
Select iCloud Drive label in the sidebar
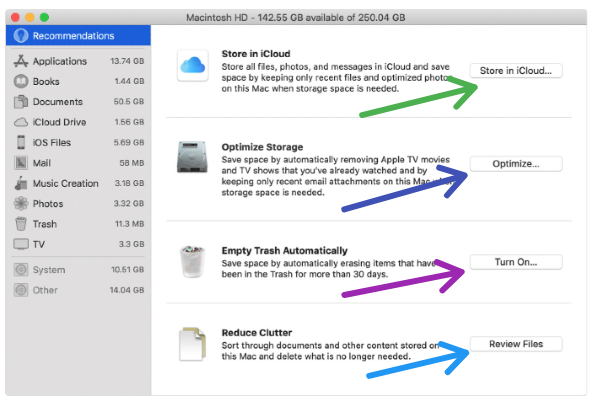click(59, 122)
